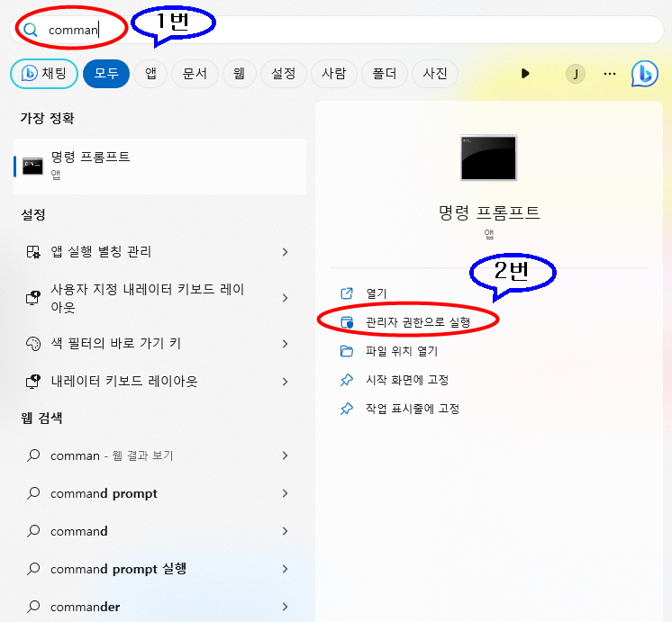This screenshot has width=672, height=622.
Task: Expand arrow for "command prompt" suggestion
Action: click(285, 493)
